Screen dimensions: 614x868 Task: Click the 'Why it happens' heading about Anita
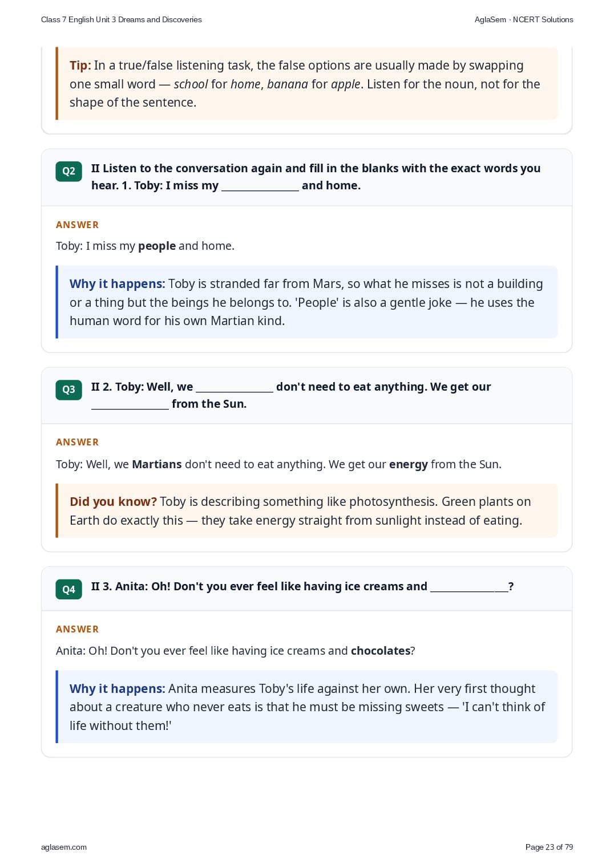[x=118, y=689]
